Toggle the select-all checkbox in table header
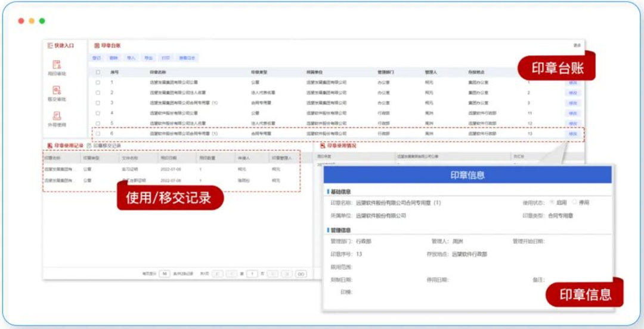644x329 pixels. [98, 72]
